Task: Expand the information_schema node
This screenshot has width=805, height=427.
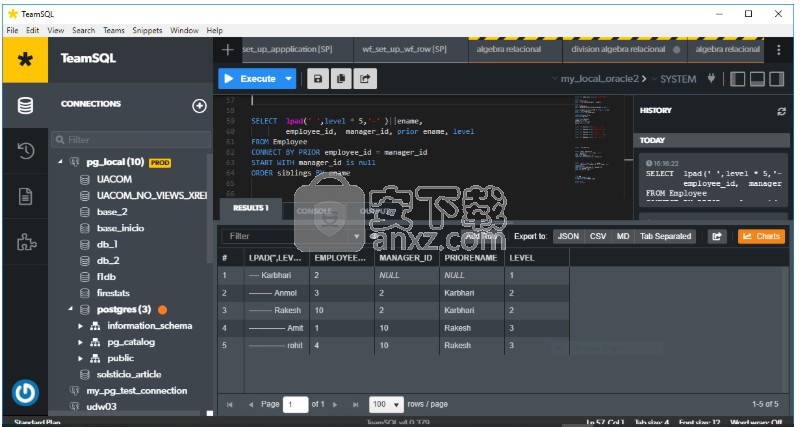Action: pos(81,326)
